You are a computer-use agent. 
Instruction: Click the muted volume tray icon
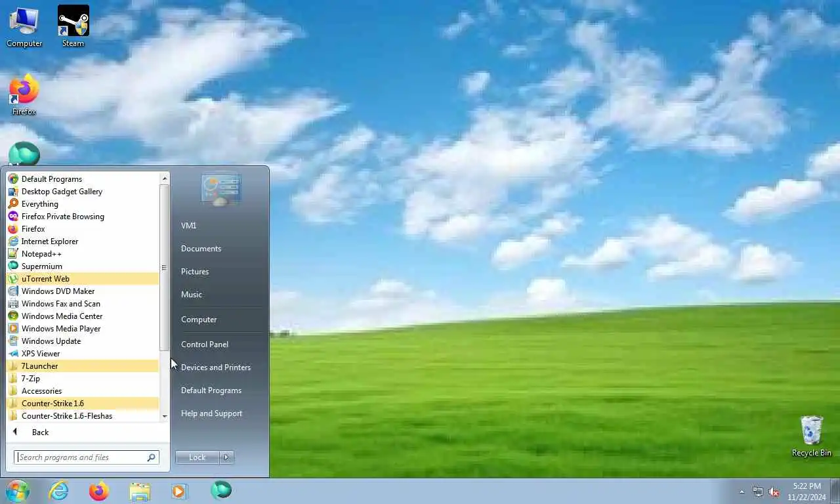pyautogui.click(x=774, y=492)
